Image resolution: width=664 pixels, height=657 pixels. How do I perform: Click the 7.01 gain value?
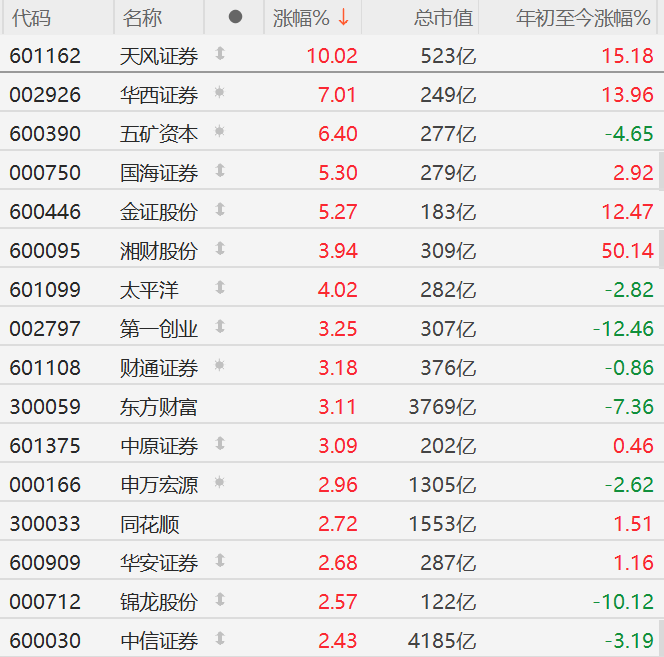[337, 95]
